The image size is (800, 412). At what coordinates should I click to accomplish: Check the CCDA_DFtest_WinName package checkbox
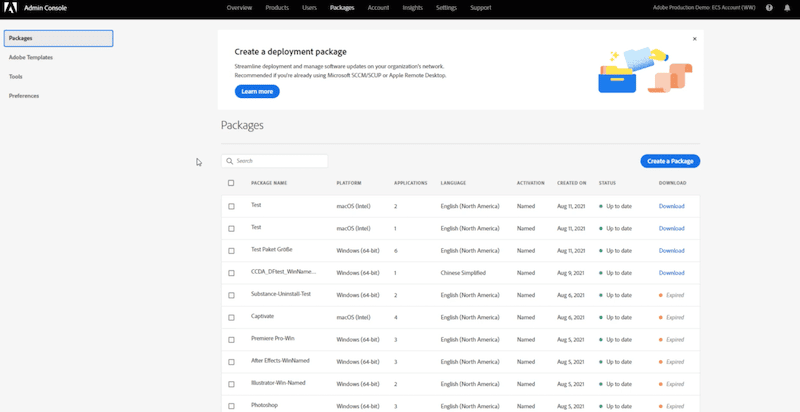click(x=231, y=273)
